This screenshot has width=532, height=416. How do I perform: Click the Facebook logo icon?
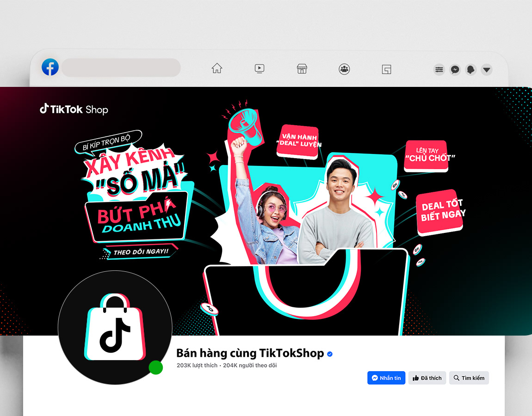click(x=50, y=67)
